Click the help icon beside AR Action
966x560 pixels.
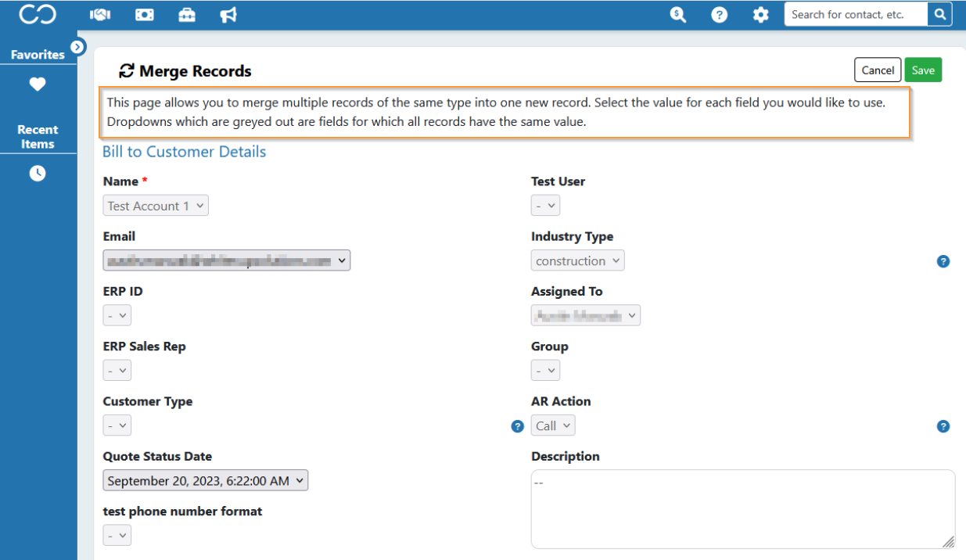pos(943,426)
